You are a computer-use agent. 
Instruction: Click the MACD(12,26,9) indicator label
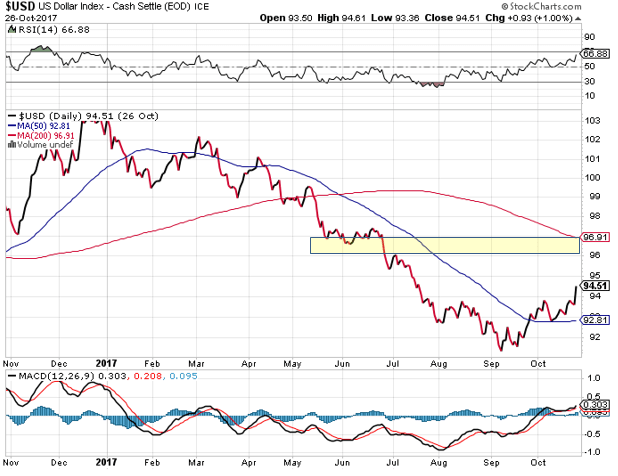pos(44,376)
